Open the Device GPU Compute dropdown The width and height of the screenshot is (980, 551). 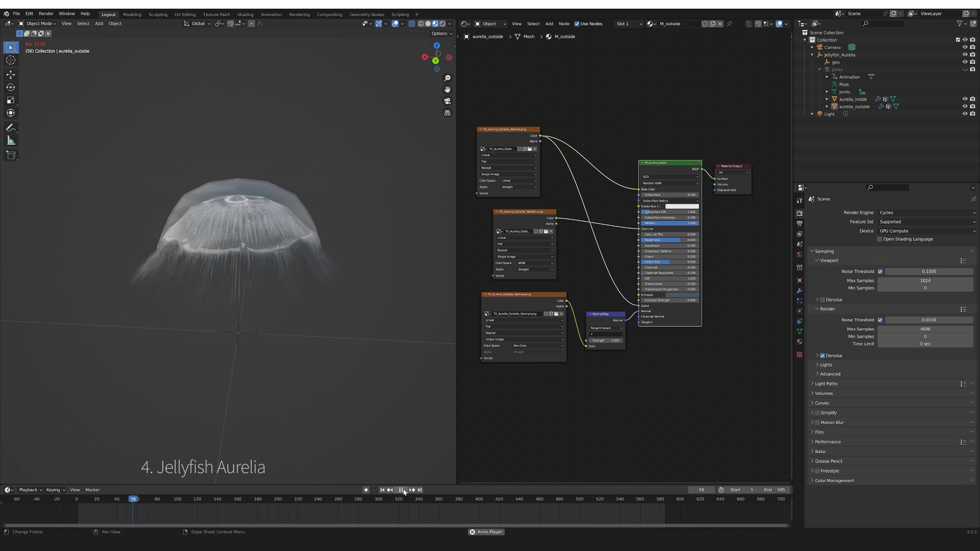927,231
